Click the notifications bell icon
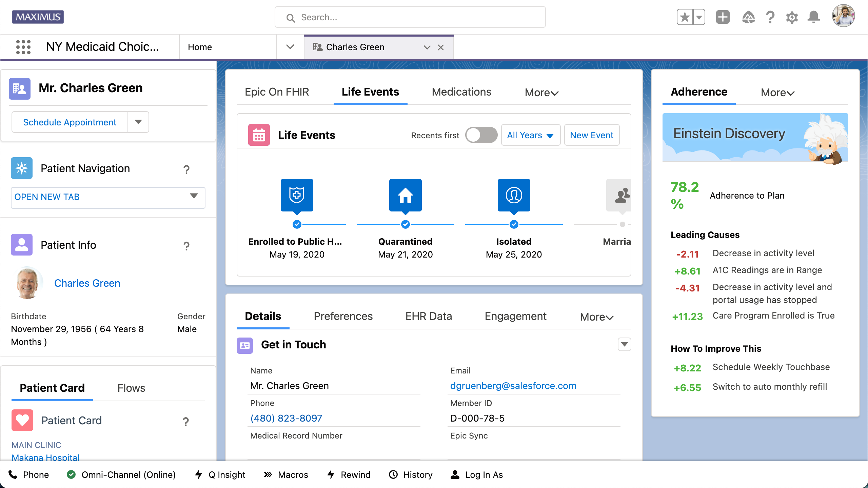868x488 pixels. pos(814,17)
